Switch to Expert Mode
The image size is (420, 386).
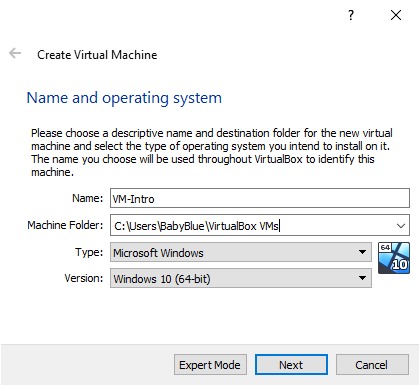tap(210, 365)
